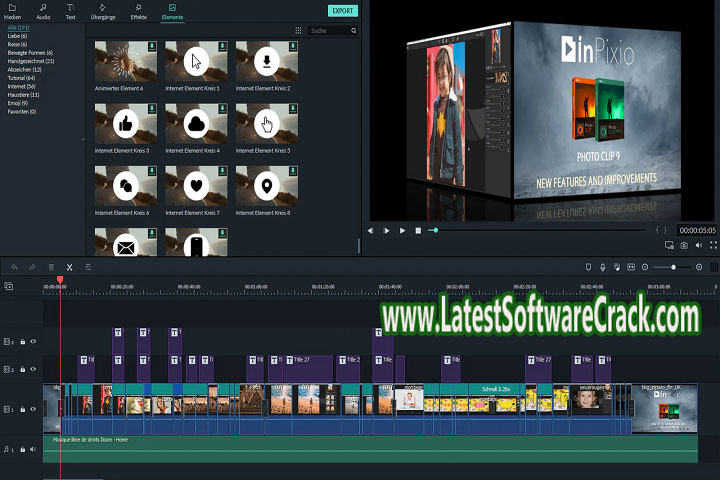Select the Emoji (9) category
Image resolution: width=720 pixels, height=480 pixels.
pos(17,103)
